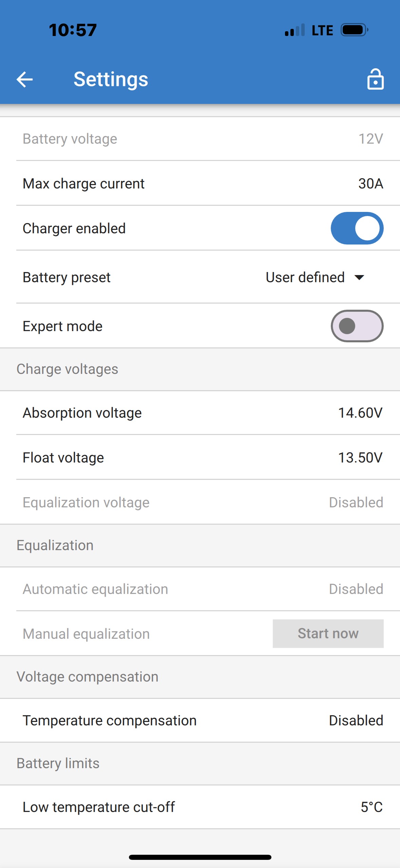Tap the cellular signal bars icon
This screenshot has height=868, width=400.
(294, 30)
